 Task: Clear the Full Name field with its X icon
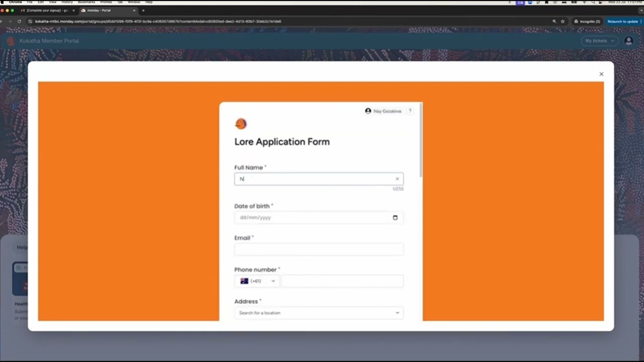[x=397, y=179]
